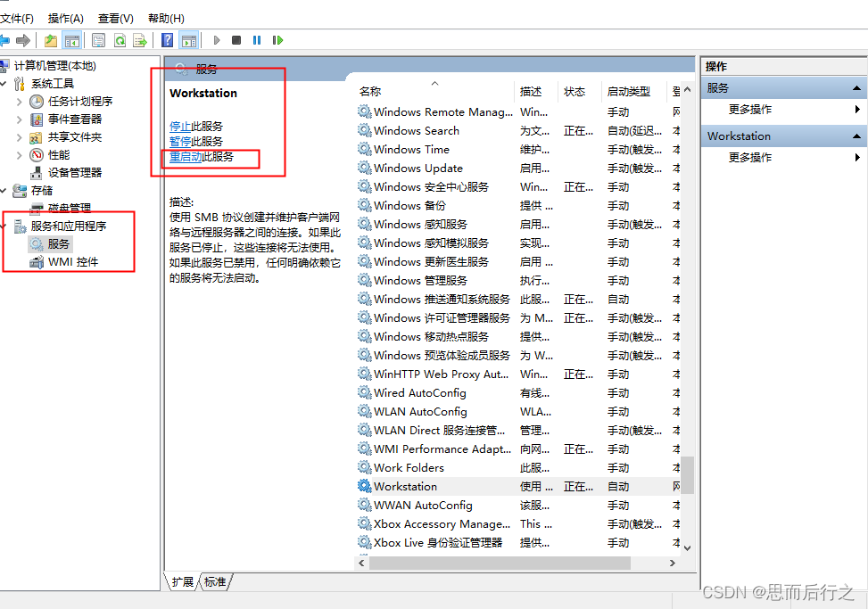Image resolution: width=868 pixels, height=609 pixels.
Task: Collapse the Workstation section in actions pane
Action: [856, 136]
